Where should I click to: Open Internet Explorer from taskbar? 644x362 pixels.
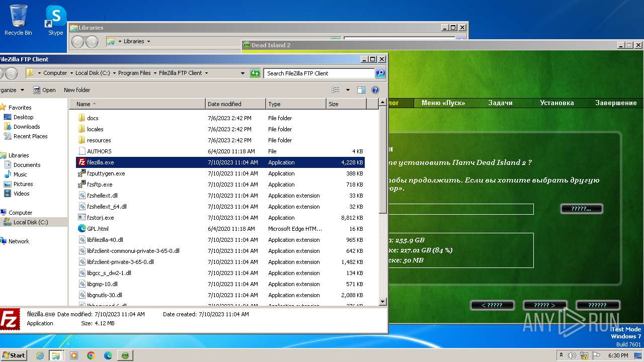pos(40,355)
